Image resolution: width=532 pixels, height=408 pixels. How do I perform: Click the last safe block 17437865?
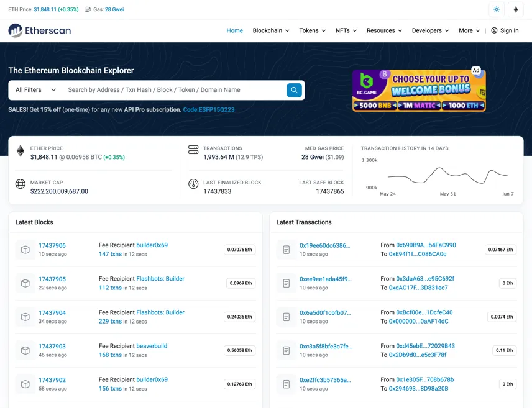330,191
